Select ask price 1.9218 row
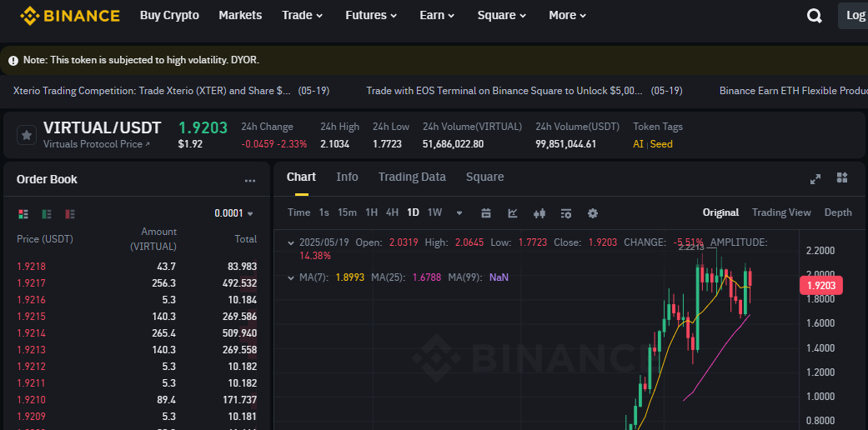Image resolution: width=868 pixels, height=430 pixels. coord(137,267)
